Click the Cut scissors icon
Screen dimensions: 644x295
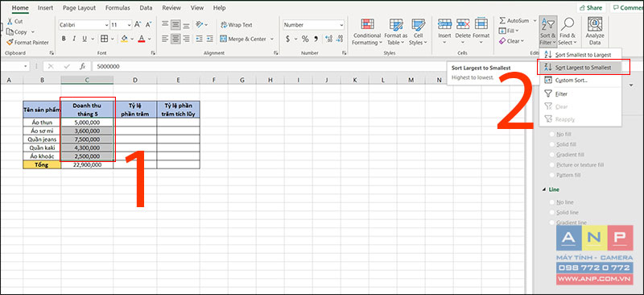click(x=10, y=22)
